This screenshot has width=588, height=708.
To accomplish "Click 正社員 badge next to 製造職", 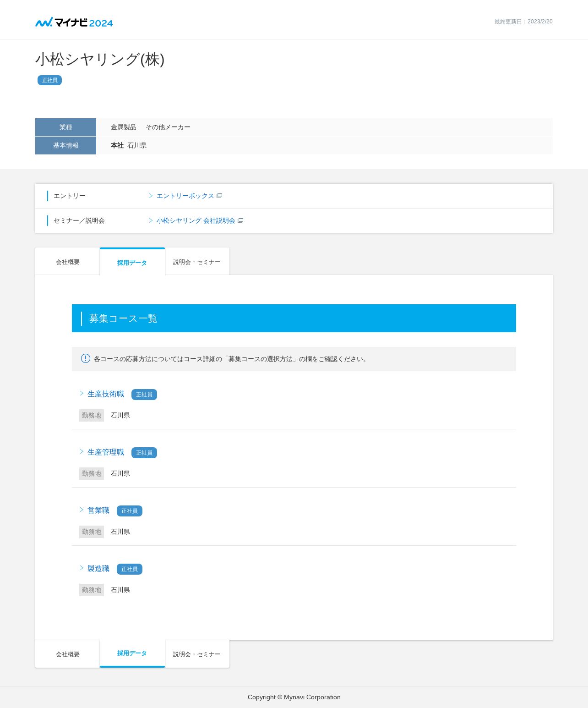I will (x=130, y=569).
